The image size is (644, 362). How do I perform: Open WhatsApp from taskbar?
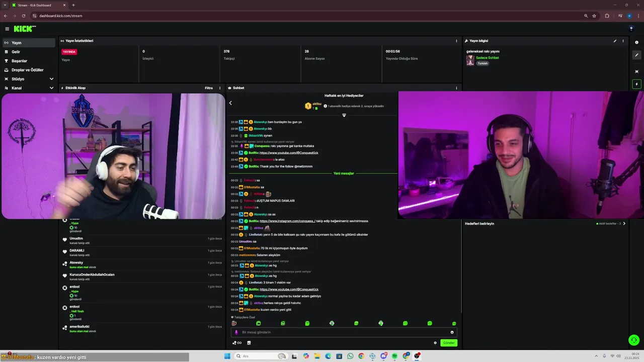(350, 356)
